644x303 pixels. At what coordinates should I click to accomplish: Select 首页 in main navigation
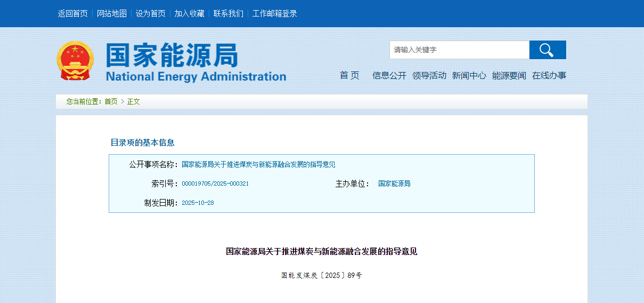pos(349,75)
